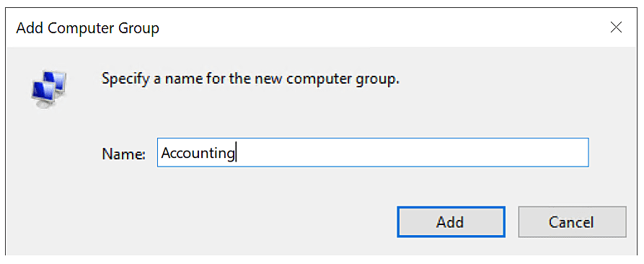Click the X icon in title bar
The image size is (644, 264).
click(x=616, y=28)
